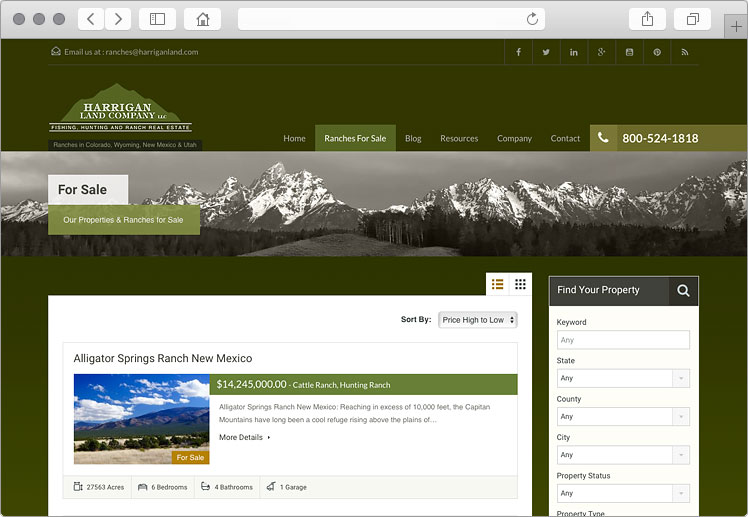Viewport: 748px width, 517px height.
Task: Click the browser forward arrow
Action: coord(118,19)
